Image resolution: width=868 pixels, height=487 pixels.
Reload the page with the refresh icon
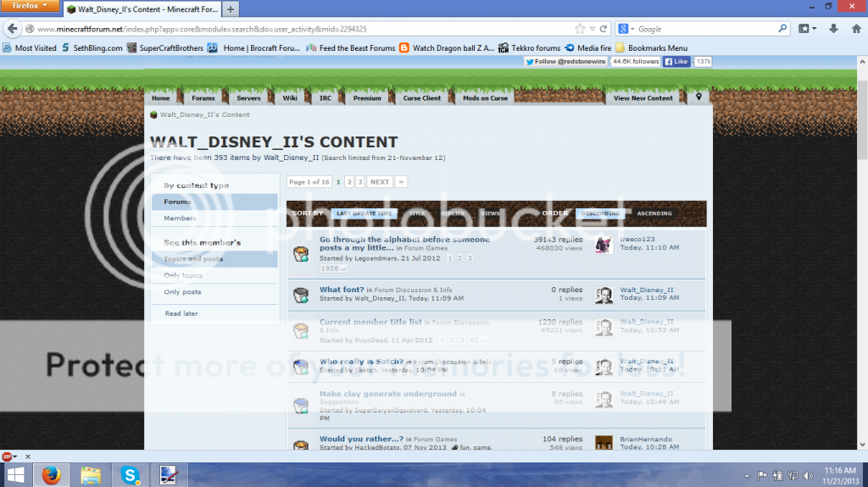(x=603, y=29)
